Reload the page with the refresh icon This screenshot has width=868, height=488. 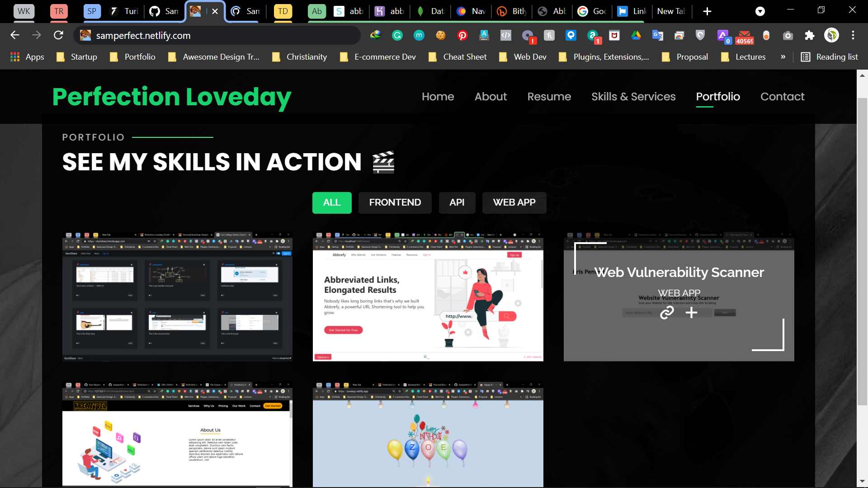tap(58, 35)
